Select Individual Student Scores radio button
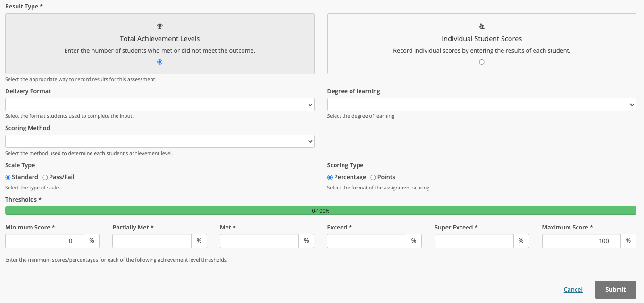Screen dimensions: 644x303 (x=482, y=62)
